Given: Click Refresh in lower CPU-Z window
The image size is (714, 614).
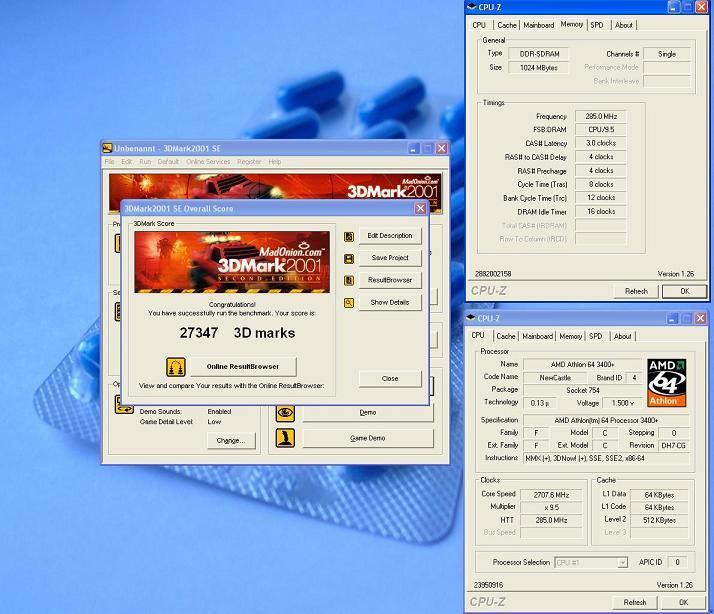Looking at the screenshot, I should 635,603.
